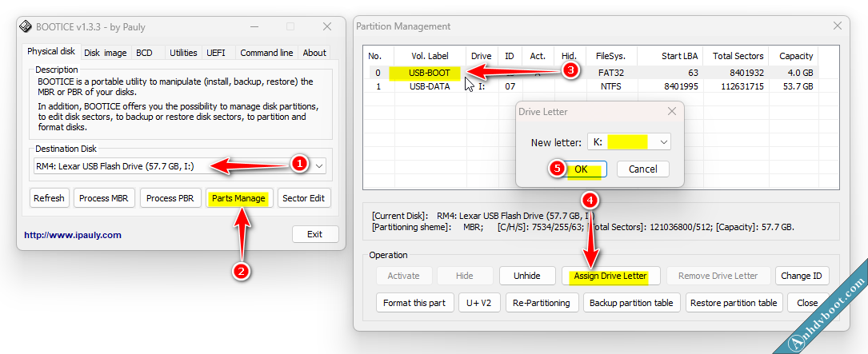868x354 pixels.
Task: Visit the www.ipauly.com link
Action: point(73,235)
